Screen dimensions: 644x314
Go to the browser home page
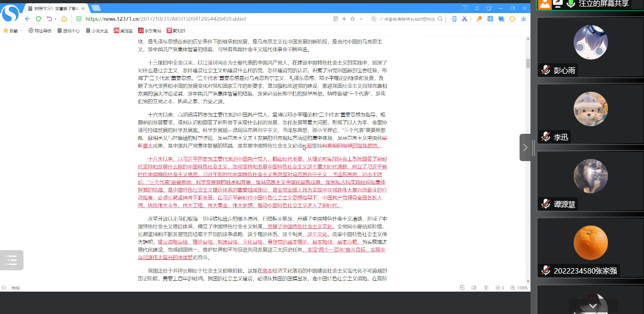click(x=64, y=19)
